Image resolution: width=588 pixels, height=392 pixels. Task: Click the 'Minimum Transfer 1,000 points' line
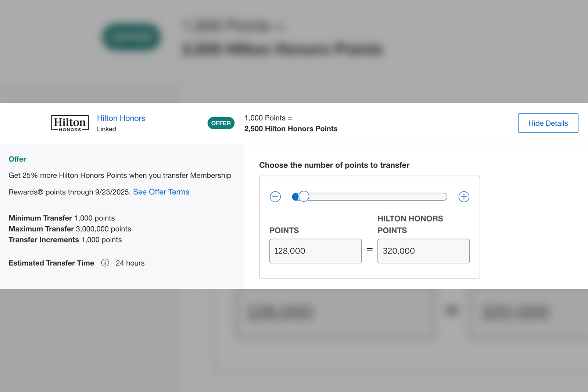point(62,218)
